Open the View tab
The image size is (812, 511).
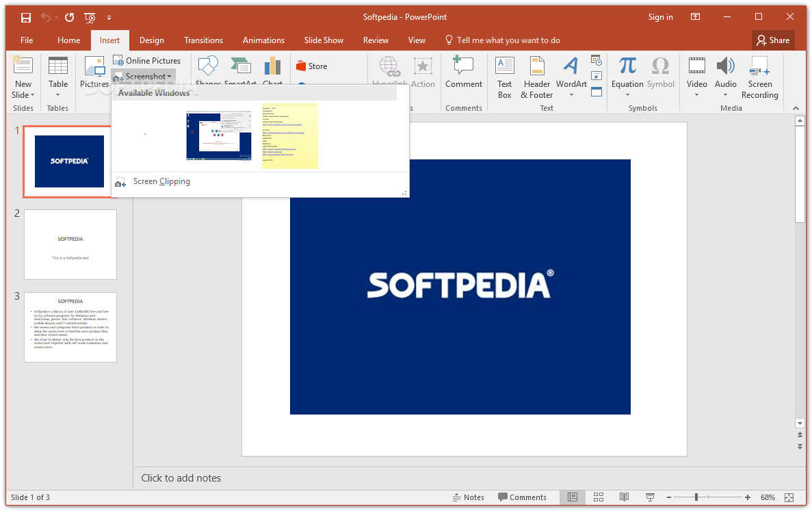(x=417, y=40)
